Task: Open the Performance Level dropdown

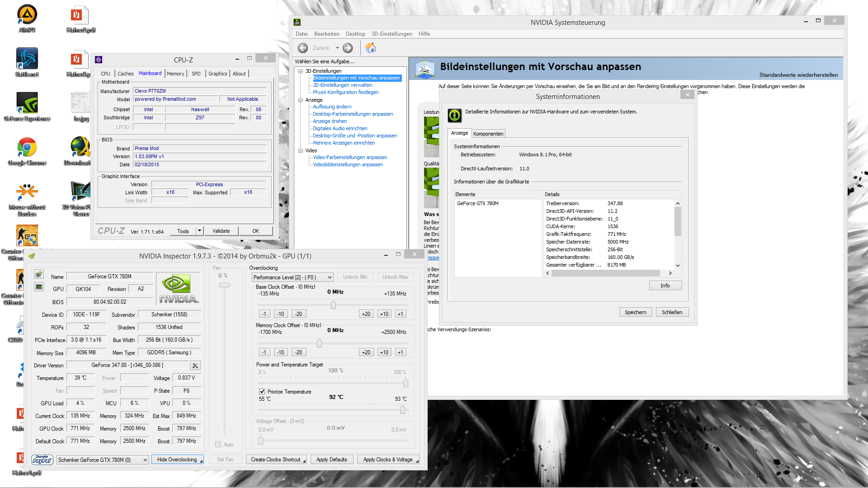Action: coord(292,277)
